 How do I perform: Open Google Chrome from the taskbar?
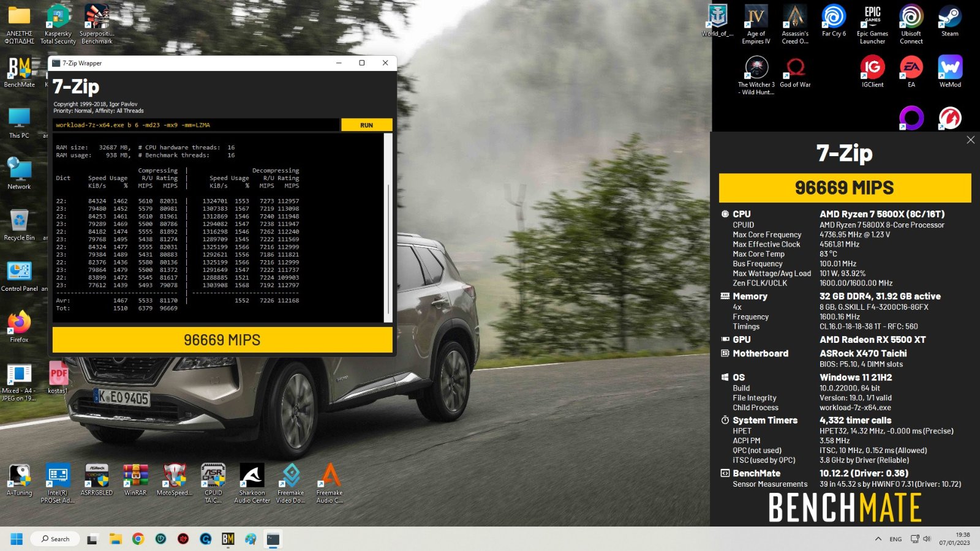pyautogui.click(x=138, y=539)
